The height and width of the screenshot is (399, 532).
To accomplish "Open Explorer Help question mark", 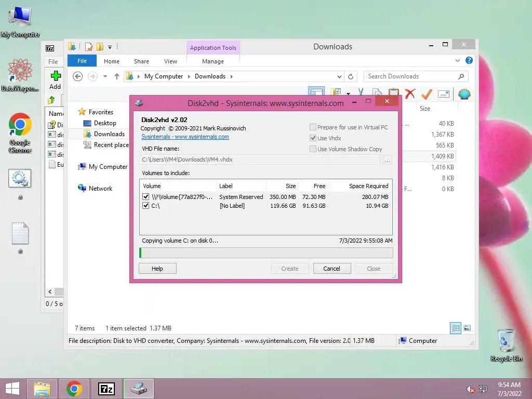I will [469, 60].
